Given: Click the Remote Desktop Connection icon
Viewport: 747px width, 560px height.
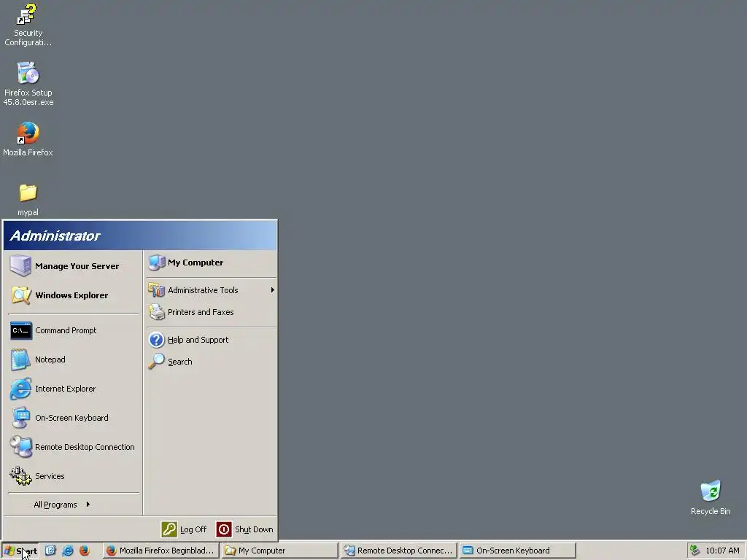Looking at the screenshot, I should click(20, 447).
